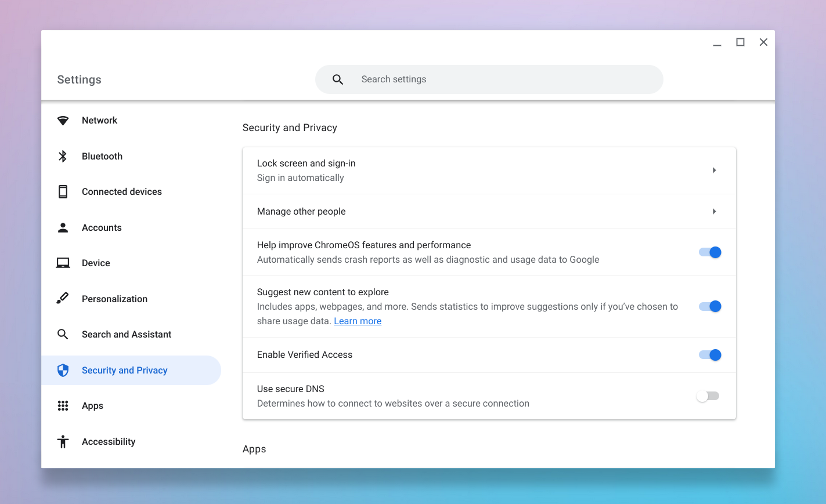Enable the Use secure DNS toggle
This screenshot has width=826, height=504.
(x=708, y=396)
